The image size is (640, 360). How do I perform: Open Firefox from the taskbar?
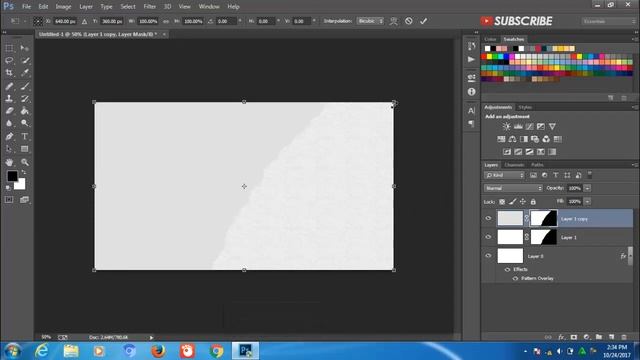[158, 351]
